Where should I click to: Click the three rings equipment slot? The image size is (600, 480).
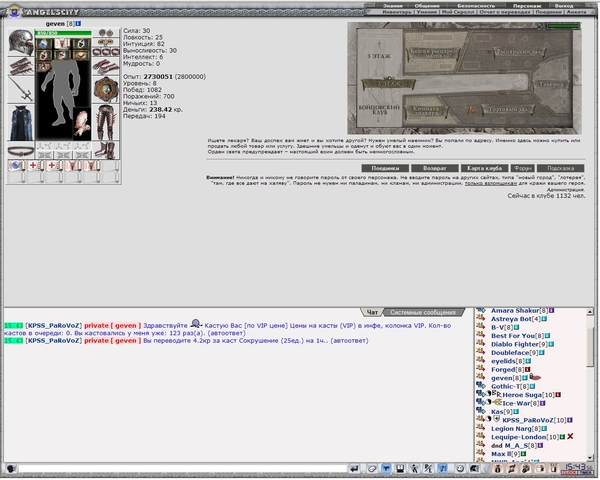click(106, 51)
